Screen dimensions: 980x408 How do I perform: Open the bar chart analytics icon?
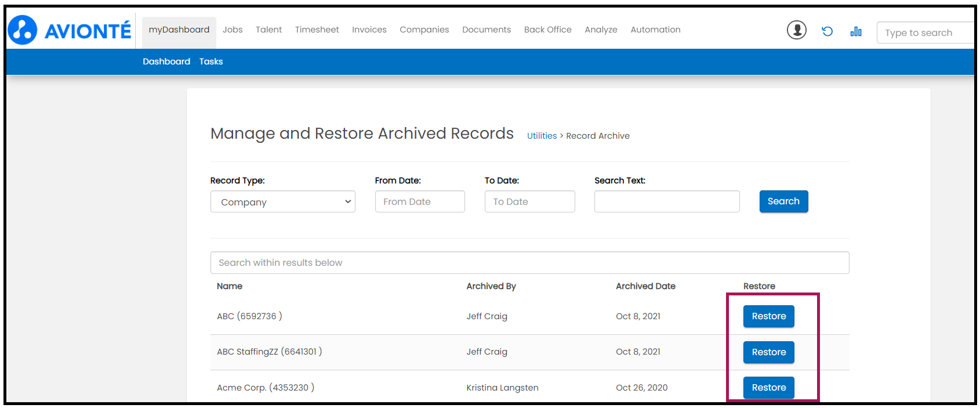pos(856,31)
